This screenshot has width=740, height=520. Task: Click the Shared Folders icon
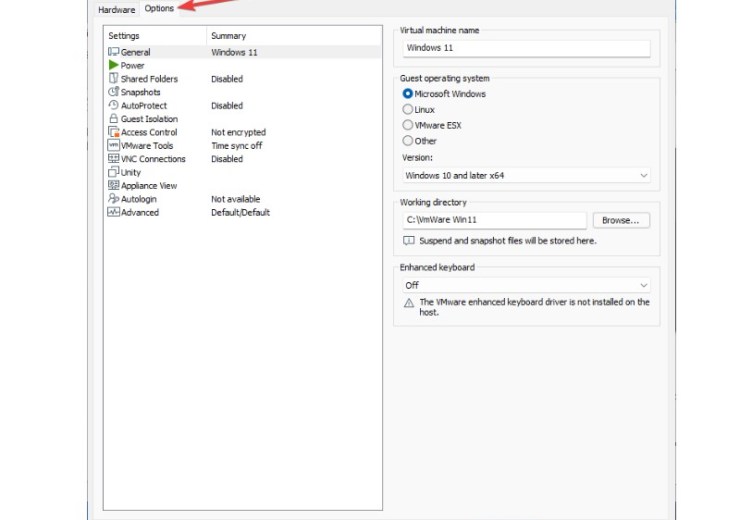[113, 78]
